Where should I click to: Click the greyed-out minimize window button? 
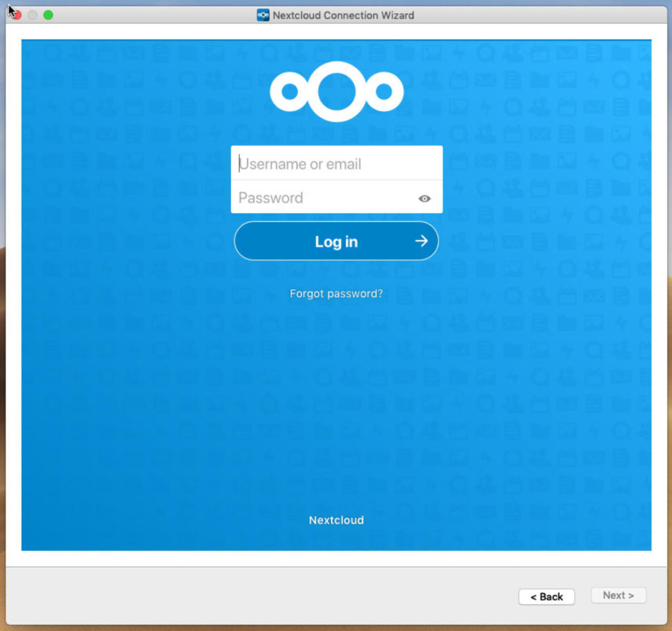coord(32,15)
